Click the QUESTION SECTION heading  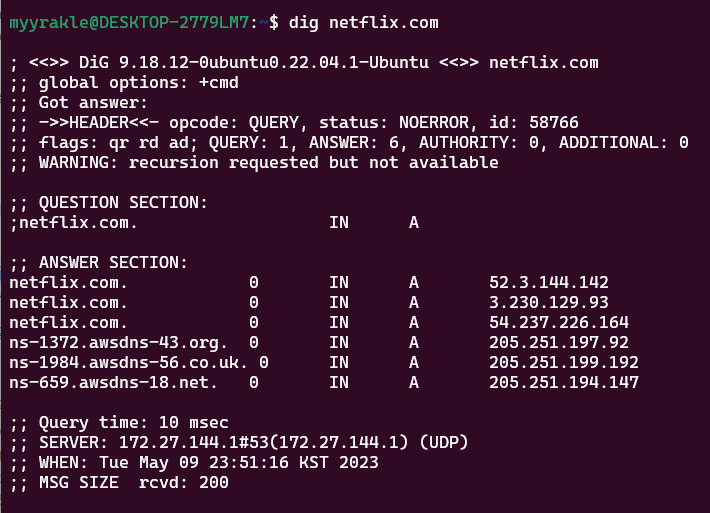(x=109, y=202)
